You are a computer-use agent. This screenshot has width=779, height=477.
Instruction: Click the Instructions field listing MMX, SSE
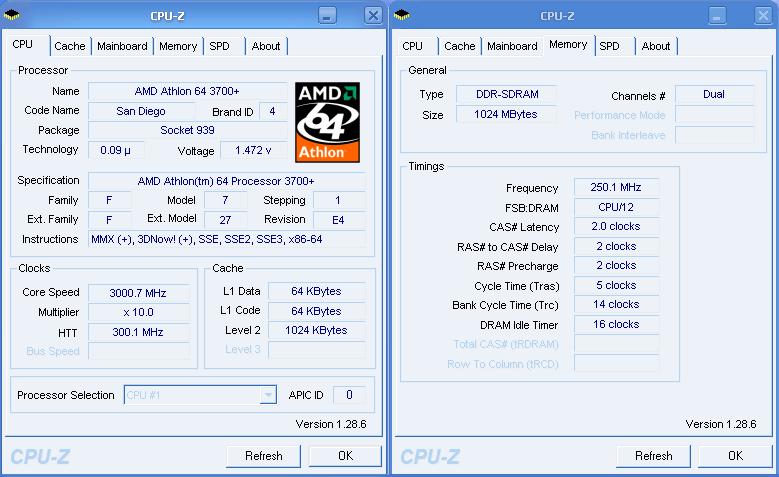(x=226, y=239)
